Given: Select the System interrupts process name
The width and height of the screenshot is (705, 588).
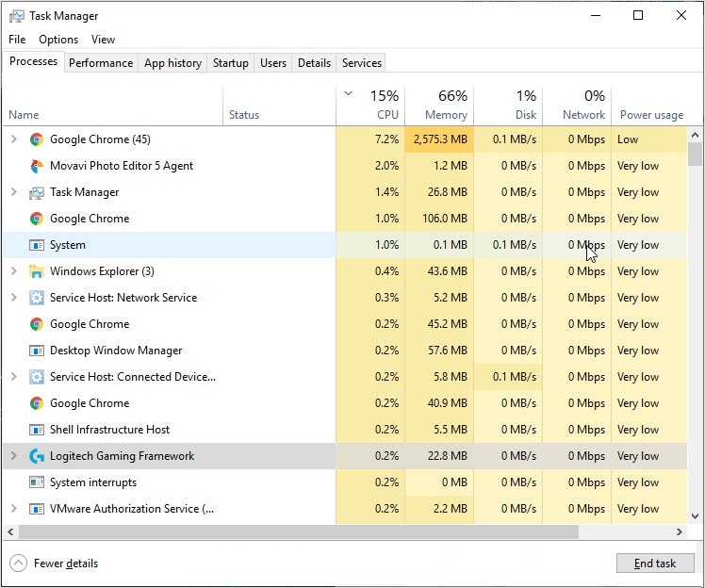Looking at the screenshot, I should 93,482.
